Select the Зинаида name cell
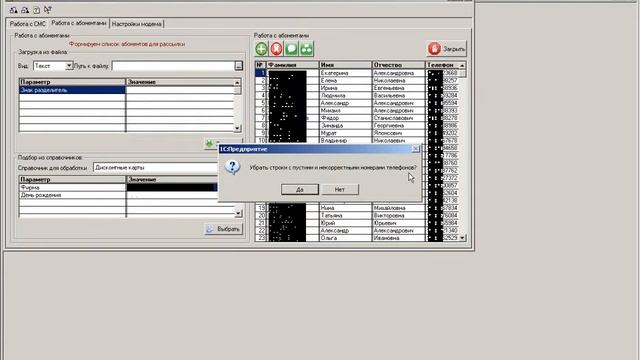 345,126
